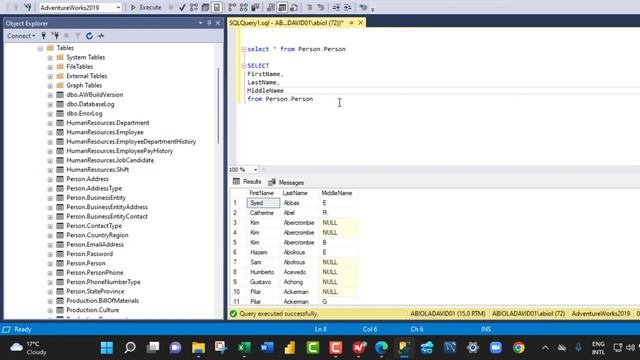Comment out the selected lines
The image size is (640, 360).
click(x=309, y=7)
